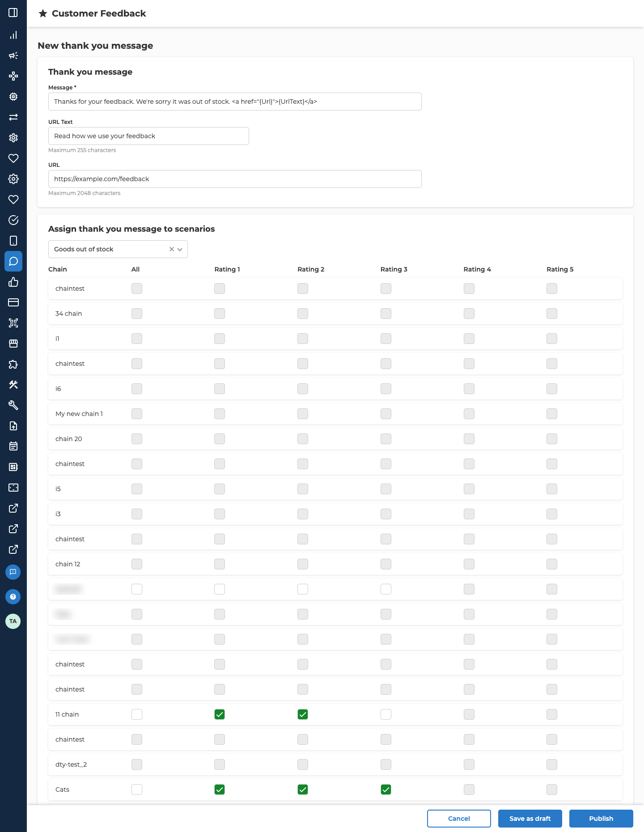644x832 pixels.
Task: Click the 34 chain row label
Action: point(69,314)
